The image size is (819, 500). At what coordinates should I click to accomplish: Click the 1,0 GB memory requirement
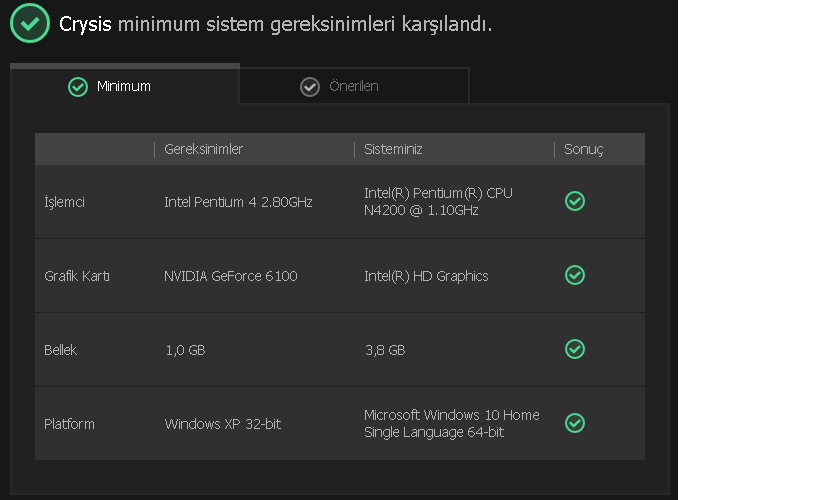pos(185,350)
